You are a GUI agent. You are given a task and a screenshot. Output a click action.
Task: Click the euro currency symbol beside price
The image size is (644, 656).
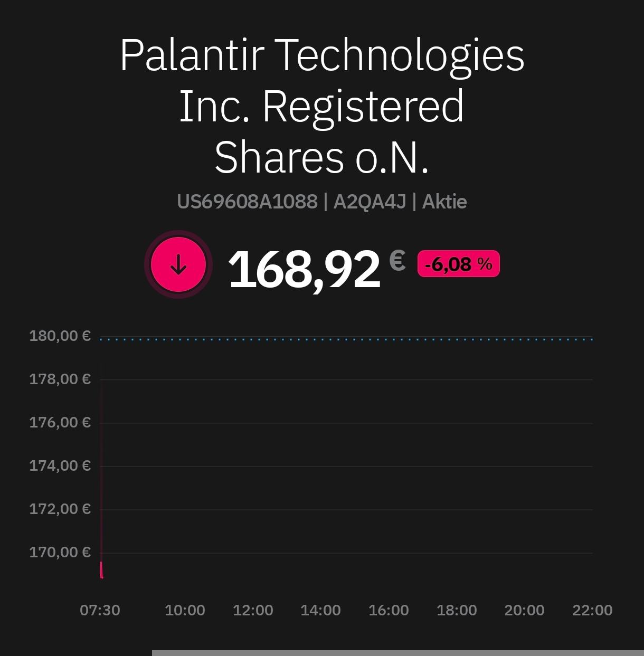tap(397, 260)
